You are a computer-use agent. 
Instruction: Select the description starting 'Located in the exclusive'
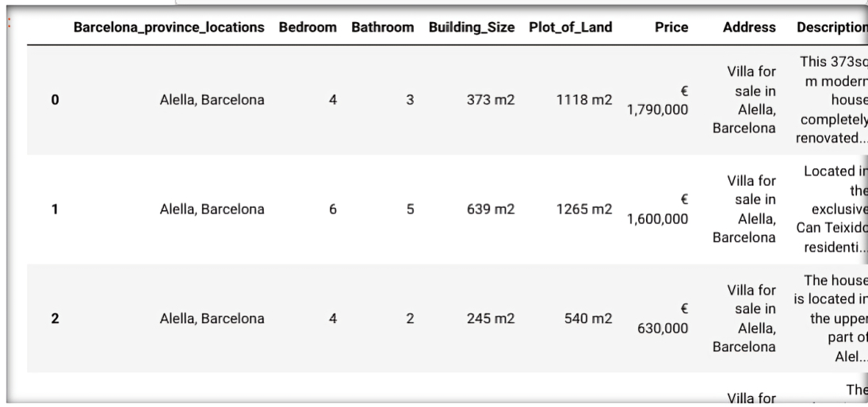[x=832, y=209]
